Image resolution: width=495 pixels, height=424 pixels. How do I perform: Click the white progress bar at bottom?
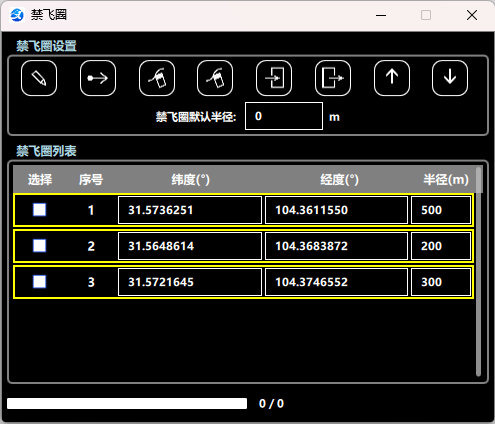coord(127,403)
